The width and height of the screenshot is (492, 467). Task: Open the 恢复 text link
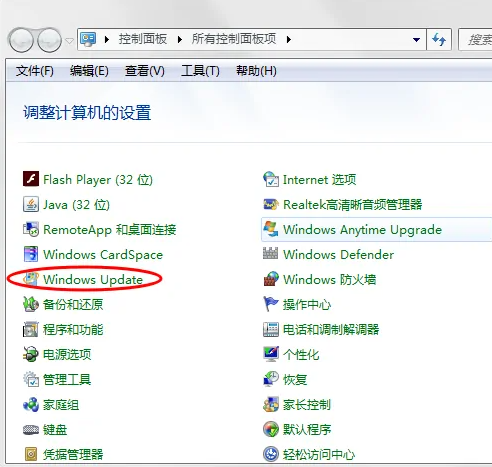click(295, 380)
